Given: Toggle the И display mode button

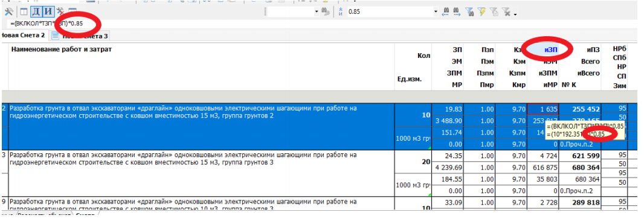Looking at the screenshot, I should [48, 11].
